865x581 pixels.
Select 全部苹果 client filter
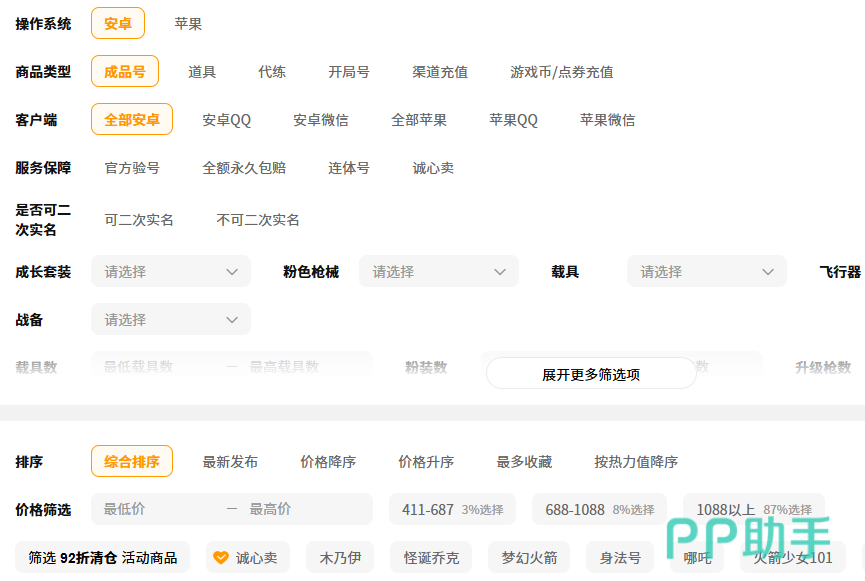click(419, 120)
